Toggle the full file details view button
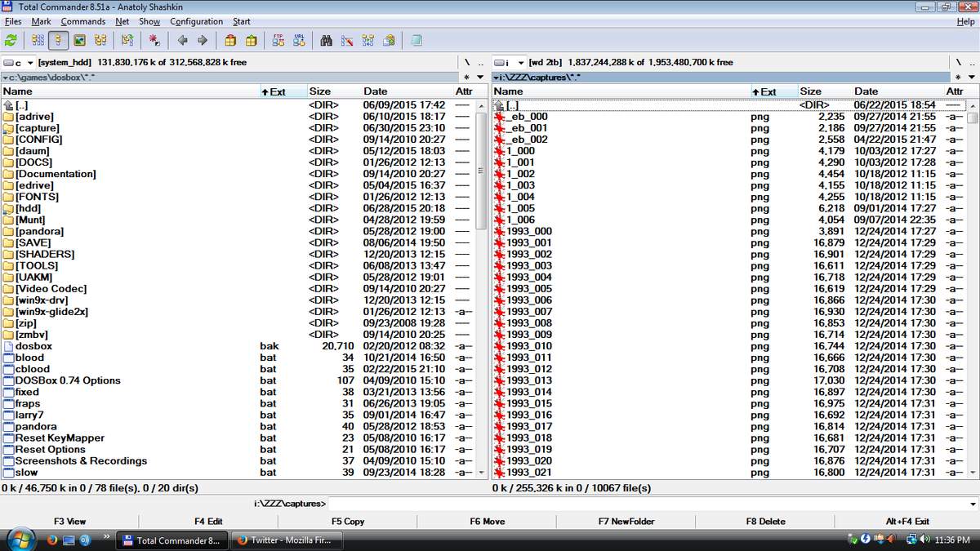980x551 pixels. [x=59, y=40]
